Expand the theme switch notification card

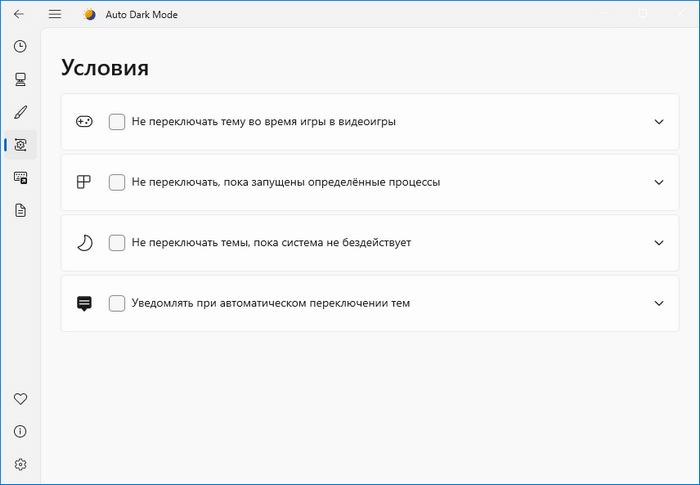click(659, 303)
